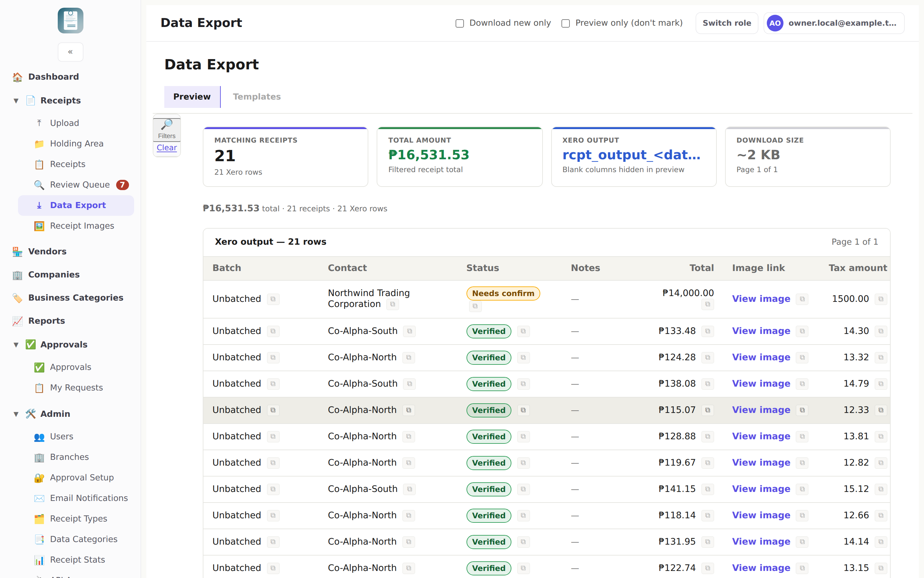Viewport: 924px width, 578px height.
Task: Click the Companies building icon
Action: coord(18,275)
